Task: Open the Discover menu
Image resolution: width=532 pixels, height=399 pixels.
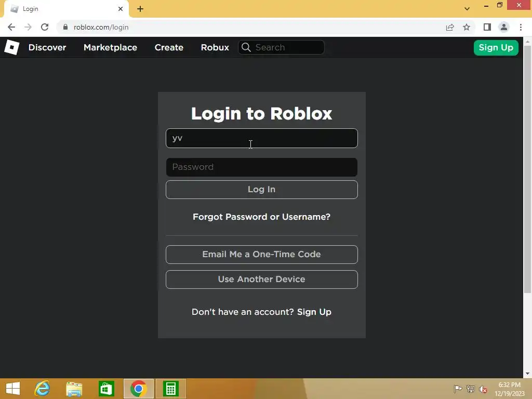Action: coord(47,47)
